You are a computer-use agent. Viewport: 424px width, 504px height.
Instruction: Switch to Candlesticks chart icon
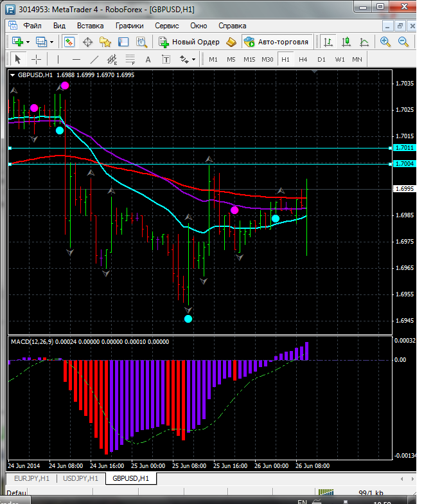click(x=346, y=42)
